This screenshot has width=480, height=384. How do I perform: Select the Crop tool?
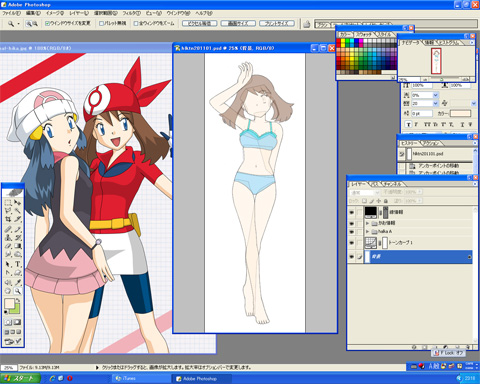(x=8, y=219)
